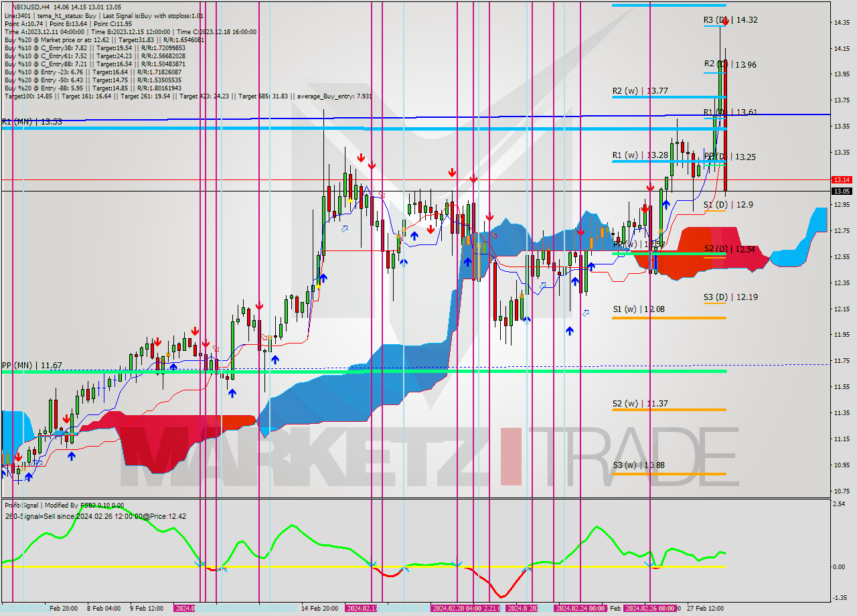Click the 'Buy %10 @ Entry -23: 6.76' line
This screenshot has height=616, width=857.
click(92, 72)
